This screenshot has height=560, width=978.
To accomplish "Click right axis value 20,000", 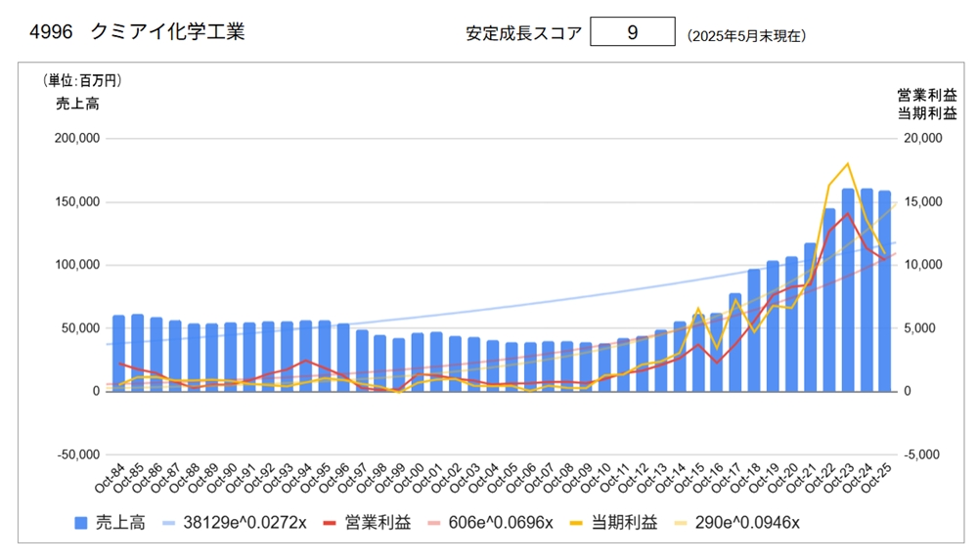I will click(923, 139).
